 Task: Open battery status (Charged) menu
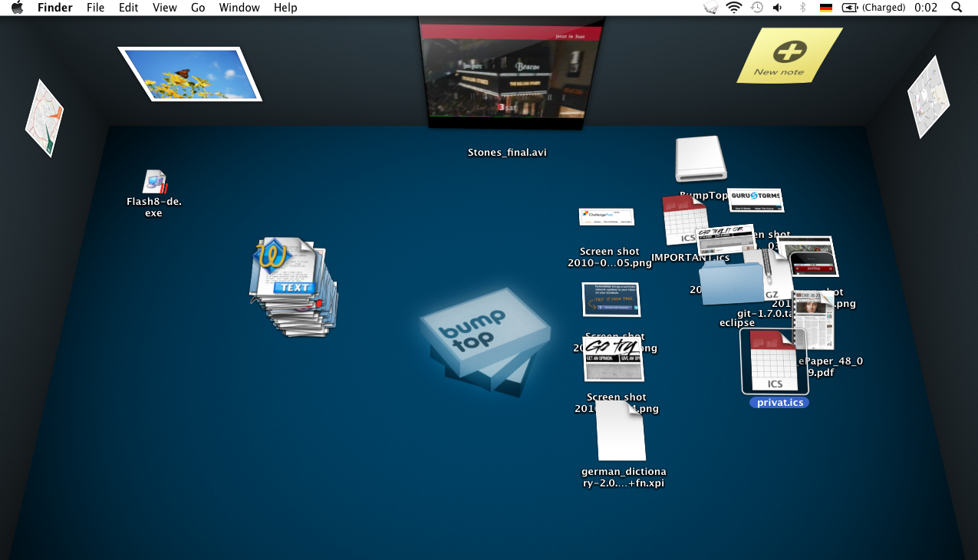click(x=874, y=8)
